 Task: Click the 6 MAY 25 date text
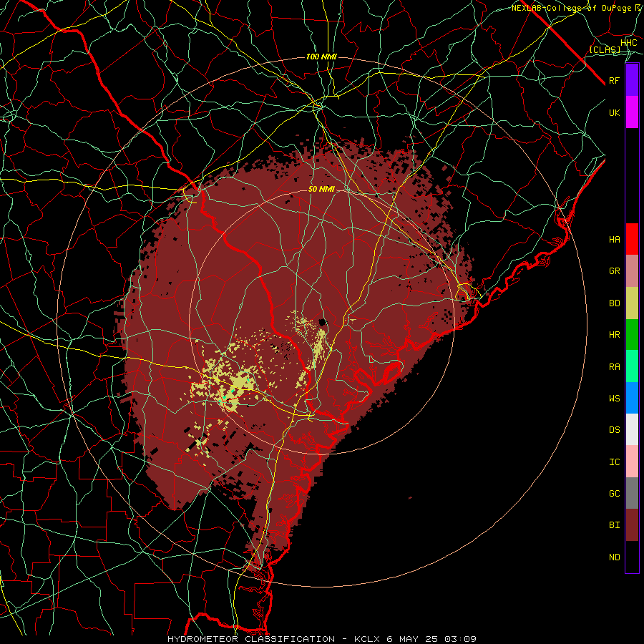tap(413, 639)
